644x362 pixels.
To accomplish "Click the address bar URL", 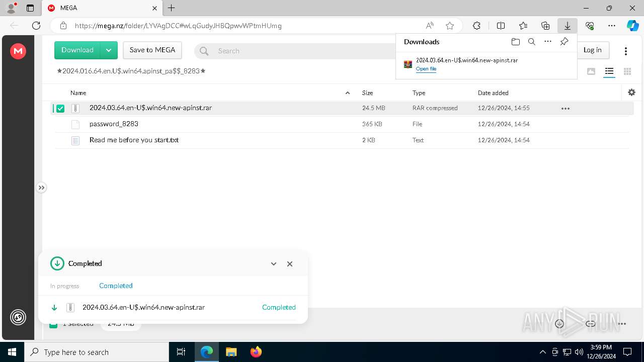I will [178, 26].
